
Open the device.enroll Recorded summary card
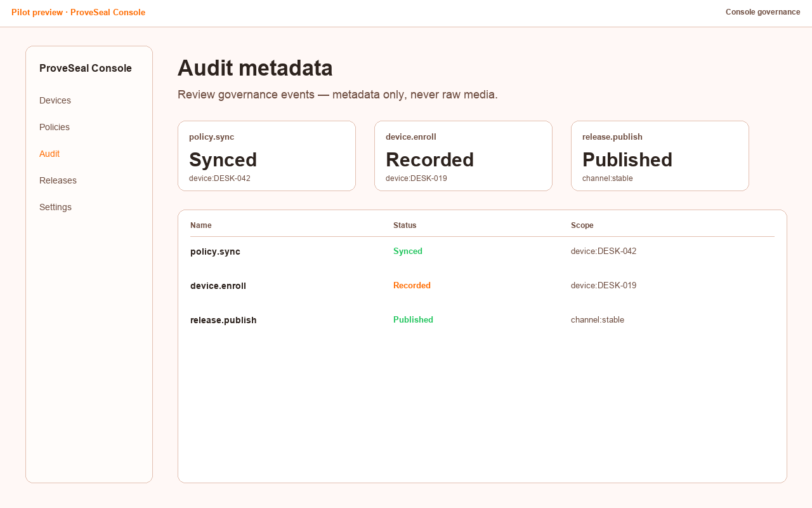463,156
